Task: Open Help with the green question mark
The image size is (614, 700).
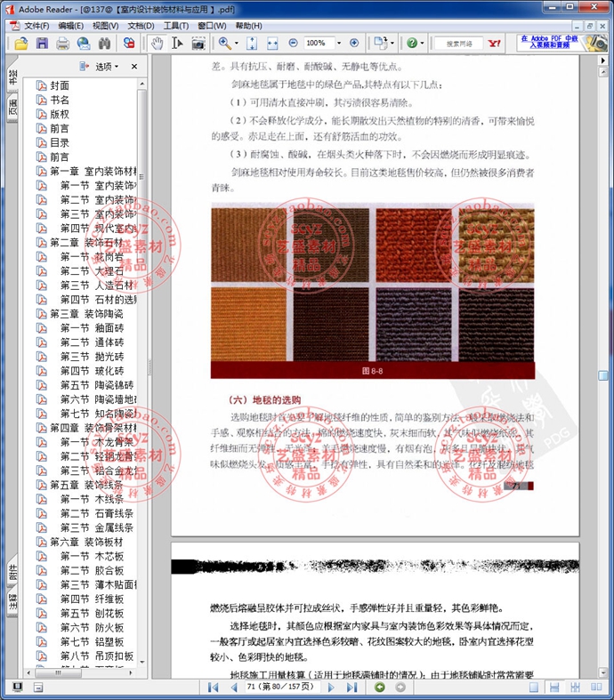Action: tap(412, 43)
